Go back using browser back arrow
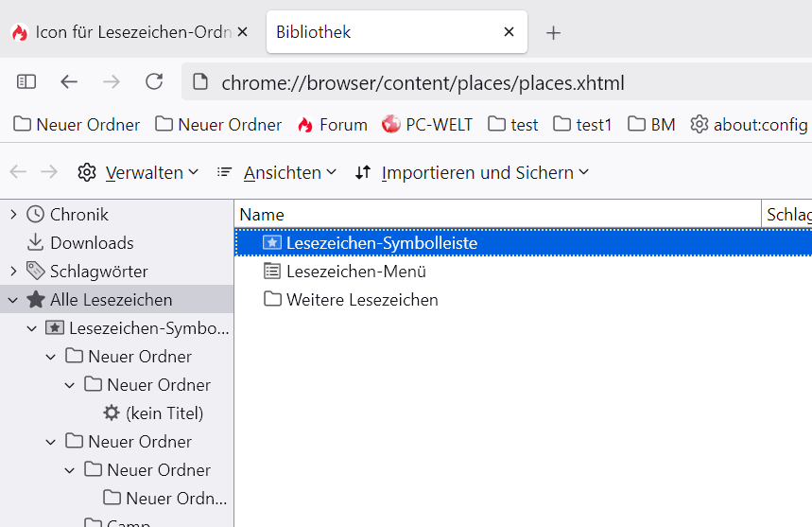The width and height of the screenshot is (812, 527). pyautogui.click(x=69, y=82)
